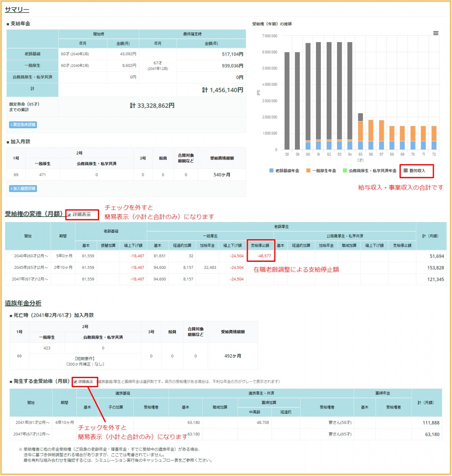Screen dimensions: 452x476
Task: Click the 算定条件詳細 button
Action: 23,125
